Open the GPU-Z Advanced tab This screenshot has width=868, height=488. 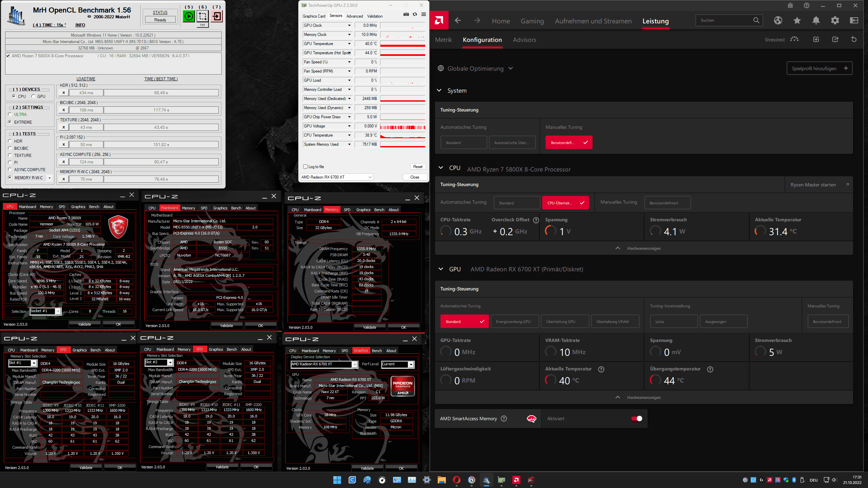354,16
